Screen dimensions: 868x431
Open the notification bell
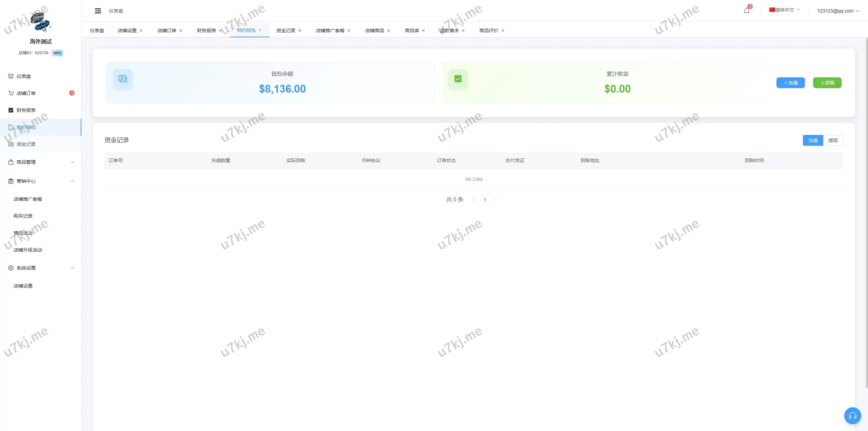pos(746,11)
